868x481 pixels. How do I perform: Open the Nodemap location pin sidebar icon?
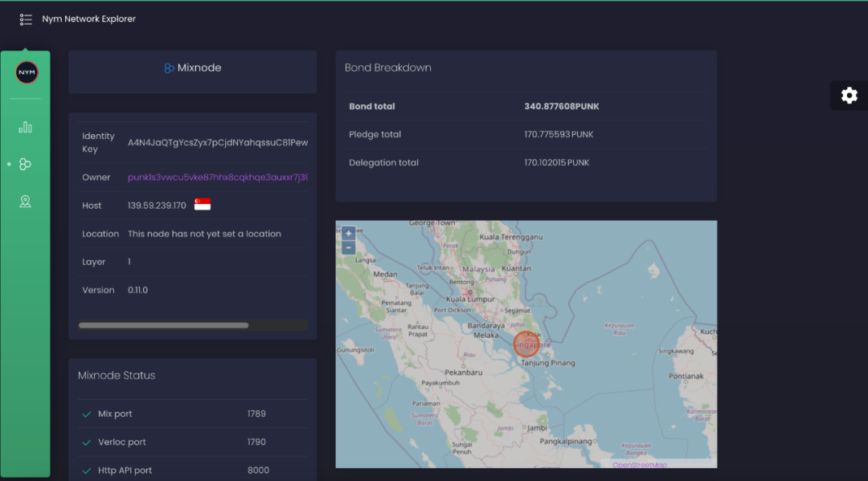click(26, 202)
